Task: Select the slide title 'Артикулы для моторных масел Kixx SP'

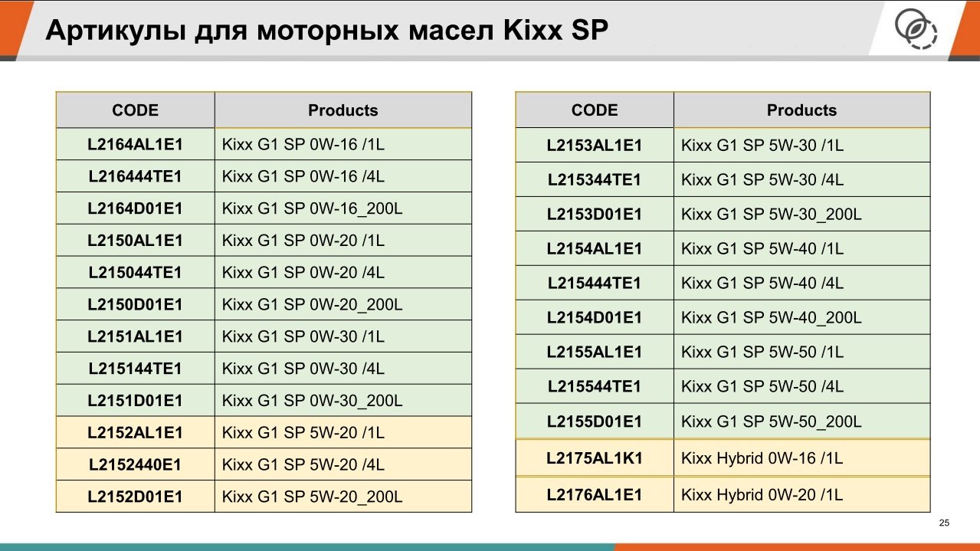Action: tap(327, 30)
